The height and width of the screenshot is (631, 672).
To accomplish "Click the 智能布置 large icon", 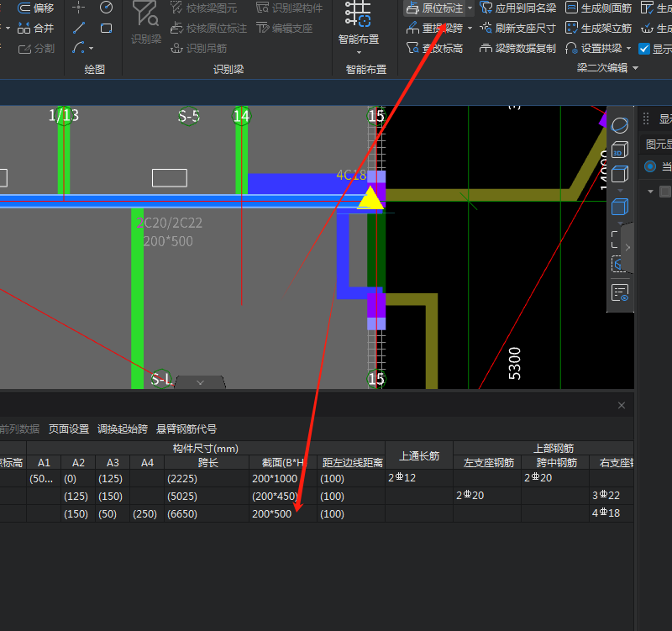I will coord(359,23).
